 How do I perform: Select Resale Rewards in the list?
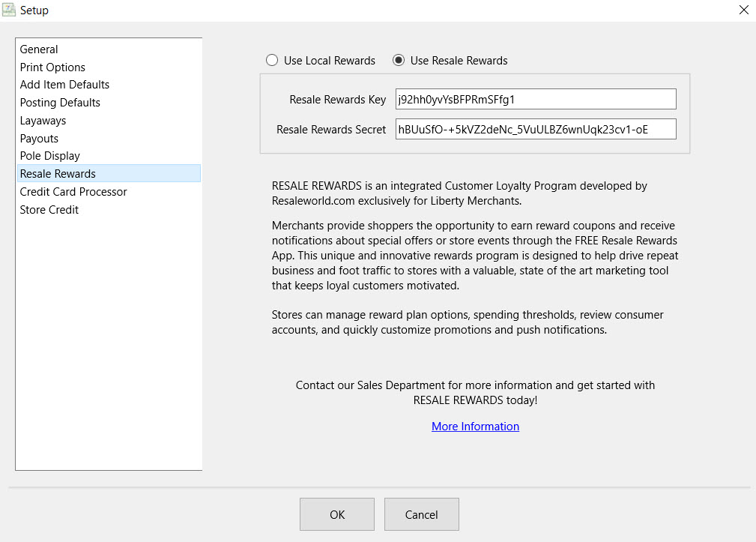tap(58, 174)
